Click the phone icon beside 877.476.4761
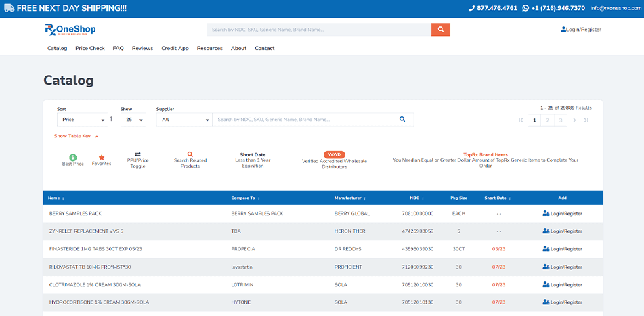Screen dimensions: 644x316 click(471, 8)
